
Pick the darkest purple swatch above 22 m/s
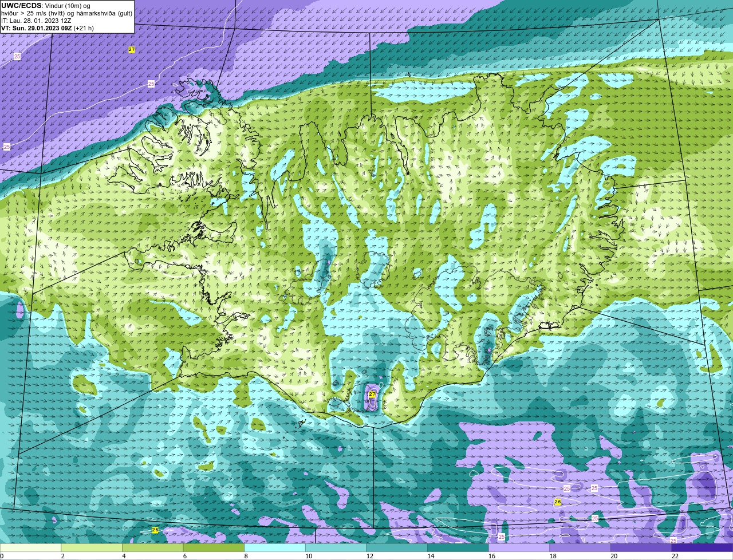[x=703, y=547]
